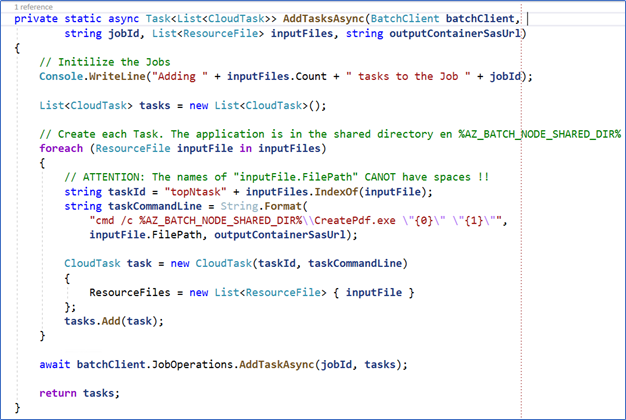Click the " tasks to the Job " string
Viewport: 626px width, 420px height.
click(x=408, y=76)
